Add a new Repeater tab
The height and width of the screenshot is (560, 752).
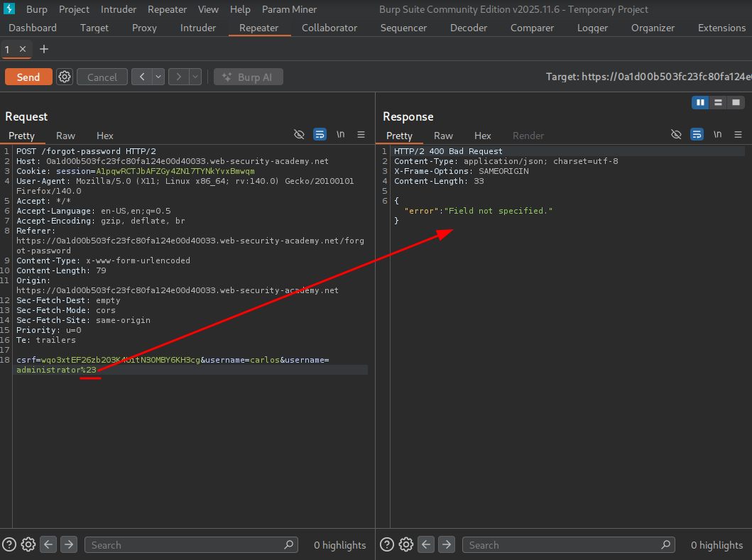click(43, 49)
